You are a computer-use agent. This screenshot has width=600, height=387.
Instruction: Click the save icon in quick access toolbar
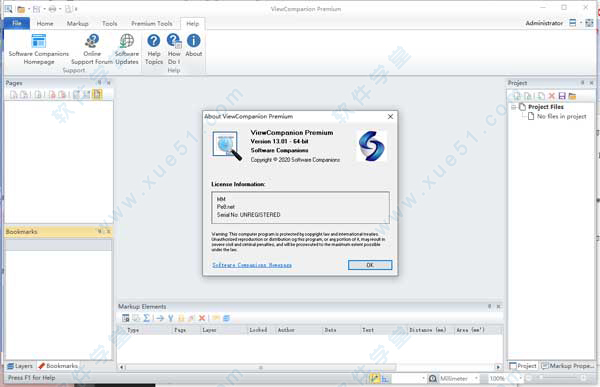(x=36, y=9)
